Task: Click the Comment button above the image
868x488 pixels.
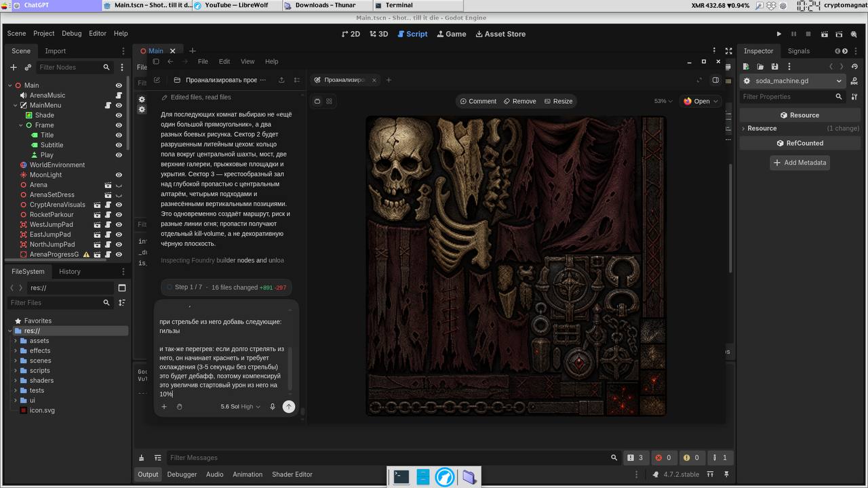Action: (478, 101)
